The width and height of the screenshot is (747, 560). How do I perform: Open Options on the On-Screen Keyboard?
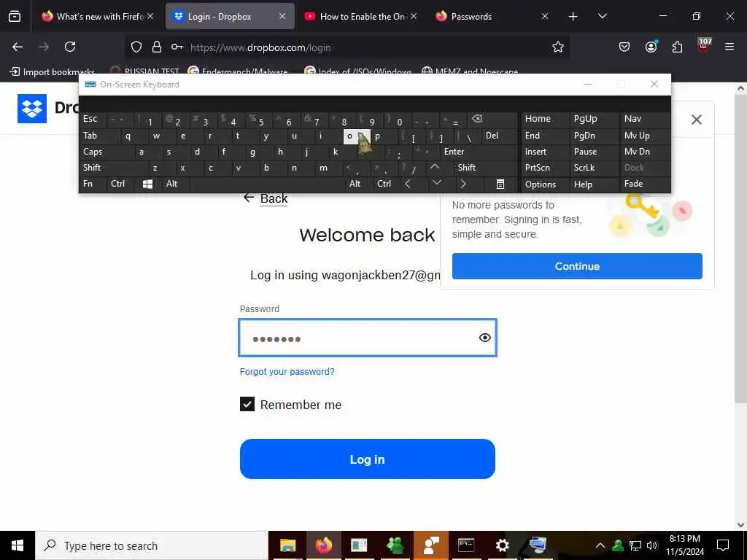[x=546, y=184]
